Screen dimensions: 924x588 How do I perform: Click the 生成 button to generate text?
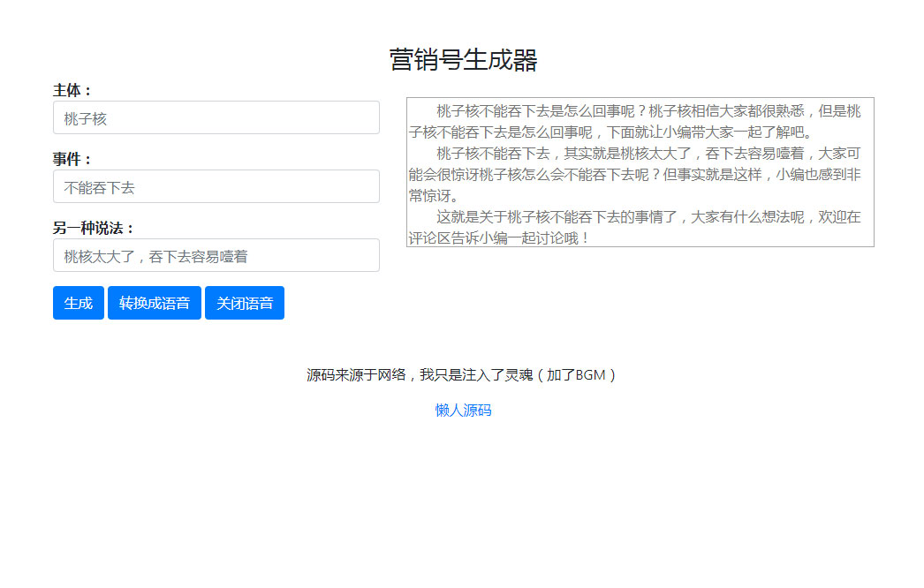click(78, 302)
